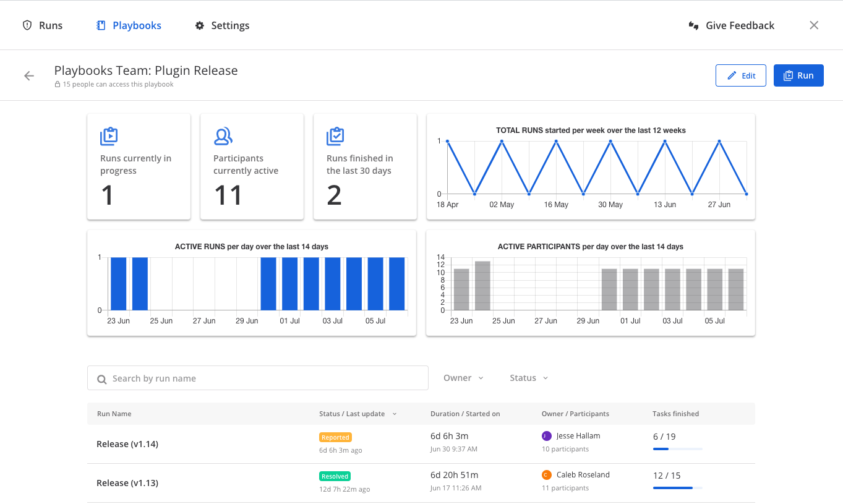Viewport: 843px width, 504px height.
Task: Open Give Feedback link
Action: [x=732, y=25]
